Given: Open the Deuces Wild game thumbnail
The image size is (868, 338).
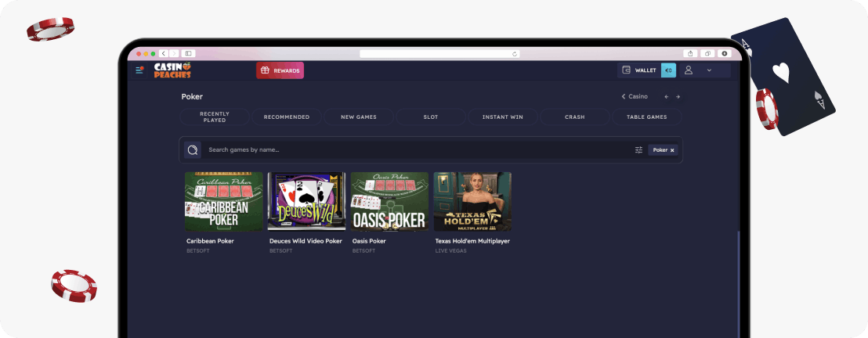Looking at the screenshot, I should tap(306, 201).
